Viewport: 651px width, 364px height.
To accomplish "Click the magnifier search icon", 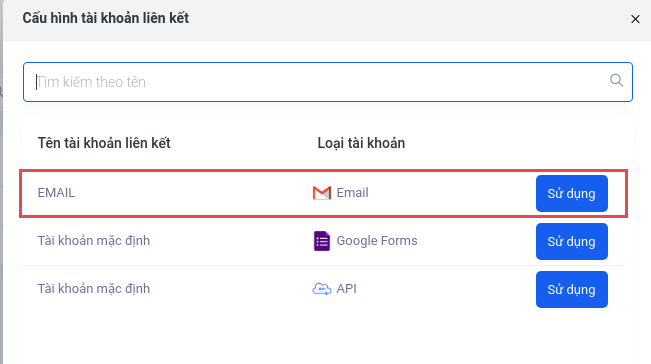I will (x=616, y=80).
